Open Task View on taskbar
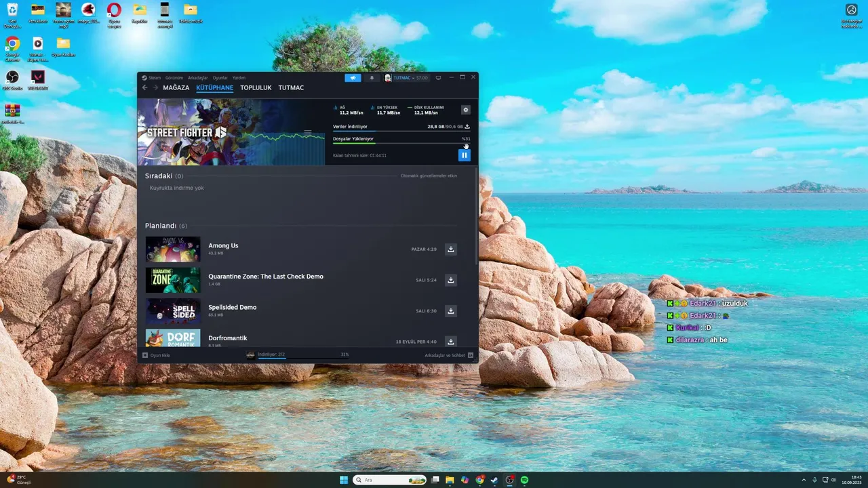The image size is (868, 488). click(435, 480)
